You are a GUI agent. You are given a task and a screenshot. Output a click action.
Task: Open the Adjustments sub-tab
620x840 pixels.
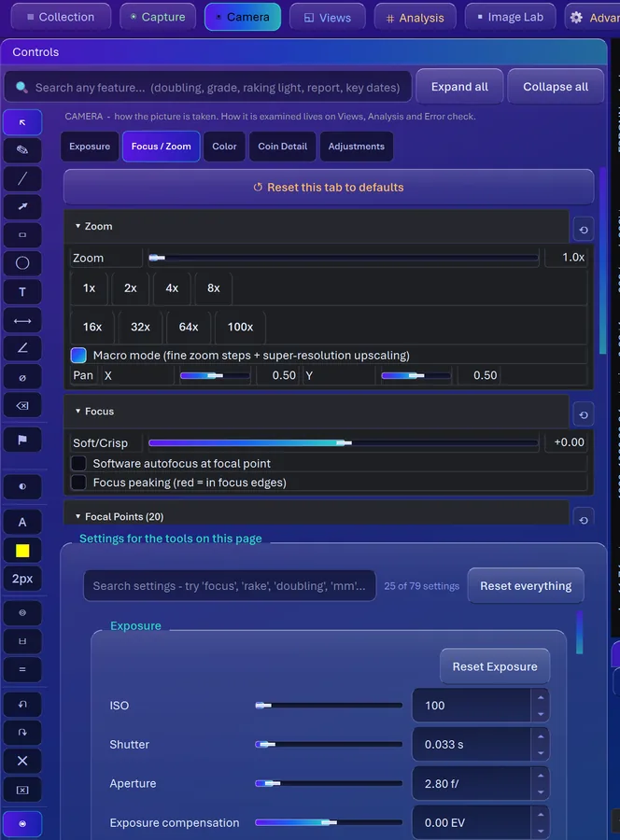point(357,147)
